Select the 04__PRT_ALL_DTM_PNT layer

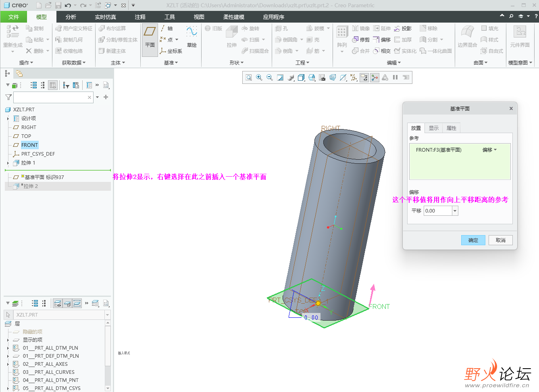tap(50, 380)
